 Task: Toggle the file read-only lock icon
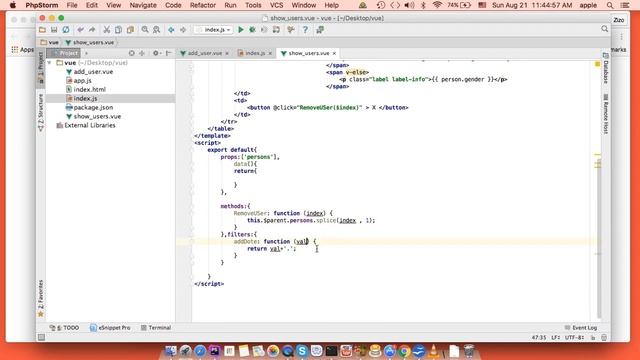593,338
